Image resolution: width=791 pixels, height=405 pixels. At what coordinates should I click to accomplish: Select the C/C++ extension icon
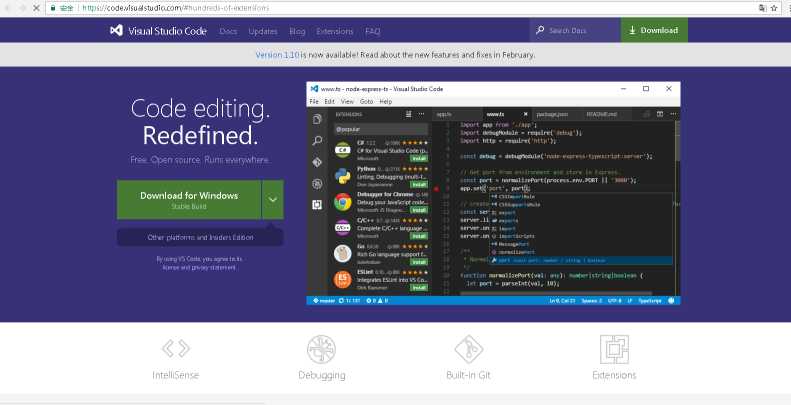click(x=343, y=228)
